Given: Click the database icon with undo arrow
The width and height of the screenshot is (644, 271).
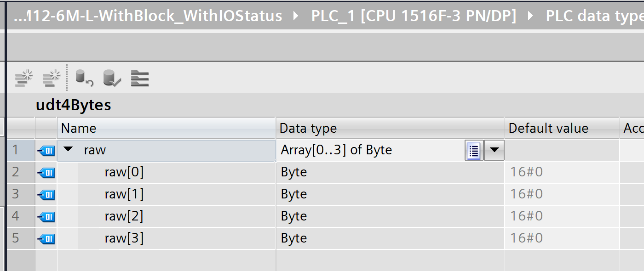Looking at the screenshot, I should coord(84,78).
